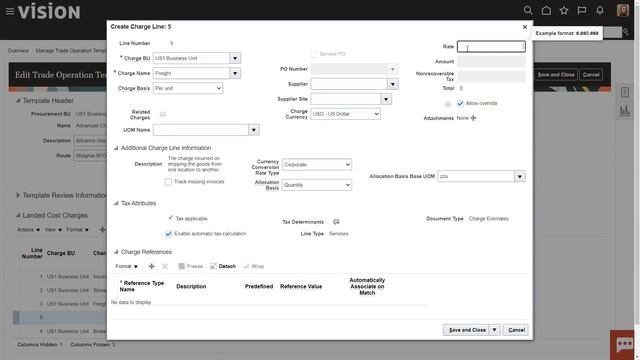
Task: Click the Charge Name input field
Action: coord(191,73)
